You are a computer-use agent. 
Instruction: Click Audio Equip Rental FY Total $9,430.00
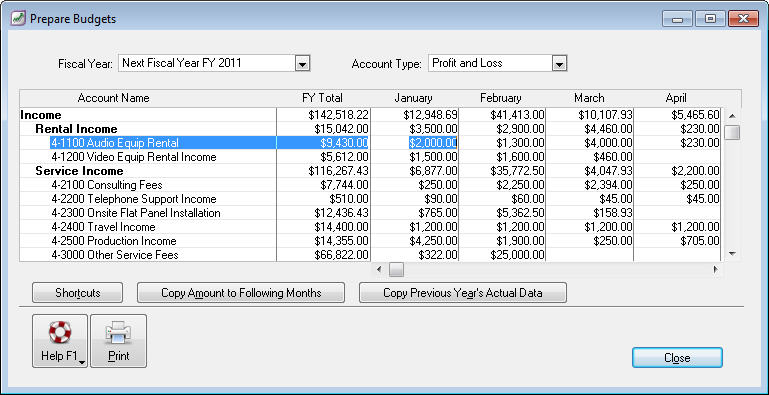(x=323, y=143)
